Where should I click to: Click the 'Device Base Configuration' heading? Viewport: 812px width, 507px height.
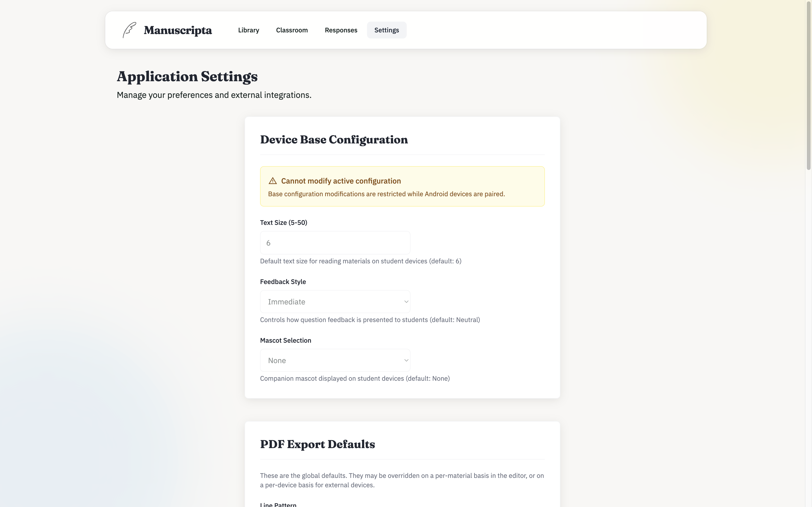click(x=334, y=140)
